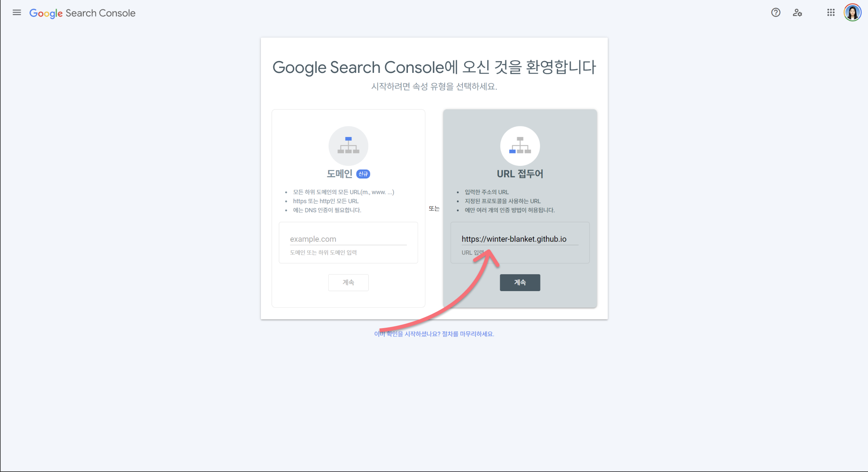
Task: Click 계속 button in 도메인 panel
Action: point(348,282)
